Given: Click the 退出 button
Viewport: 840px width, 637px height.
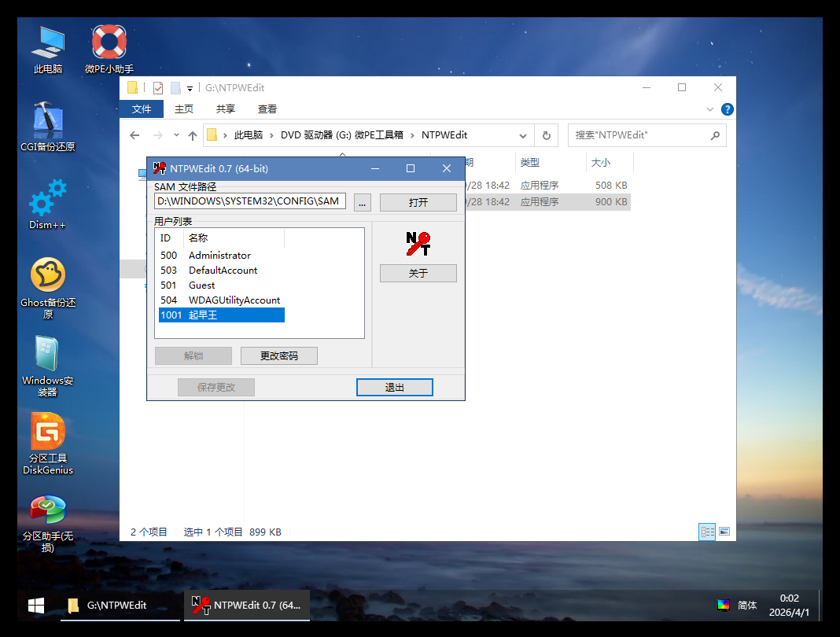Looking at the screenshot, I should [395, 387].
